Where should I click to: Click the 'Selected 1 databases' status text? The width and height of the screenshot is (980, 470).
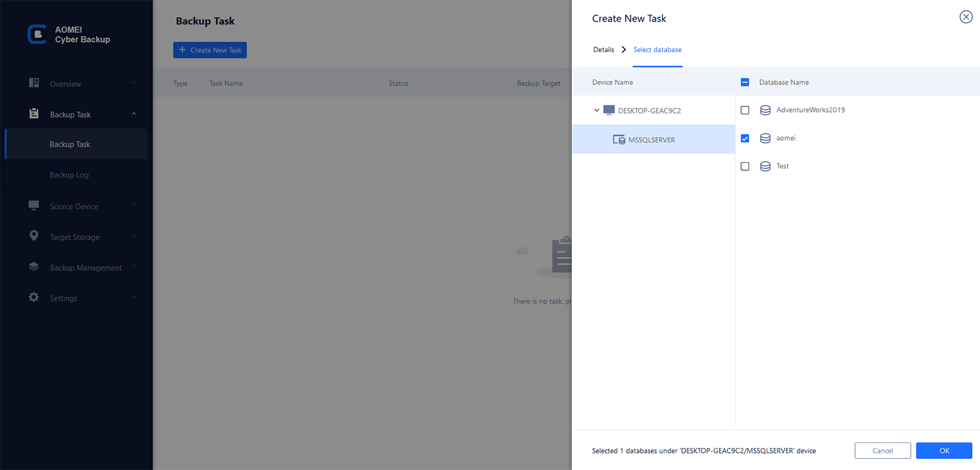704,451
